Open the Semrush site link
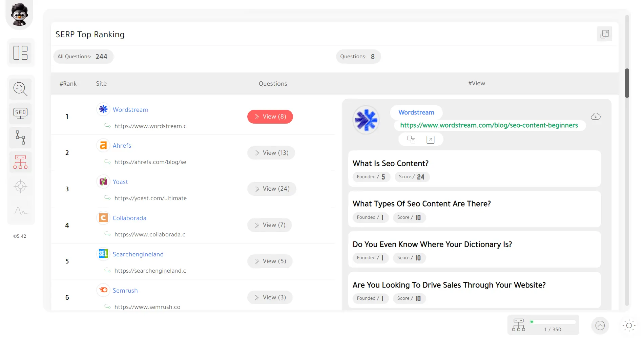The image size is (644, 338). [x=125, y=290]
